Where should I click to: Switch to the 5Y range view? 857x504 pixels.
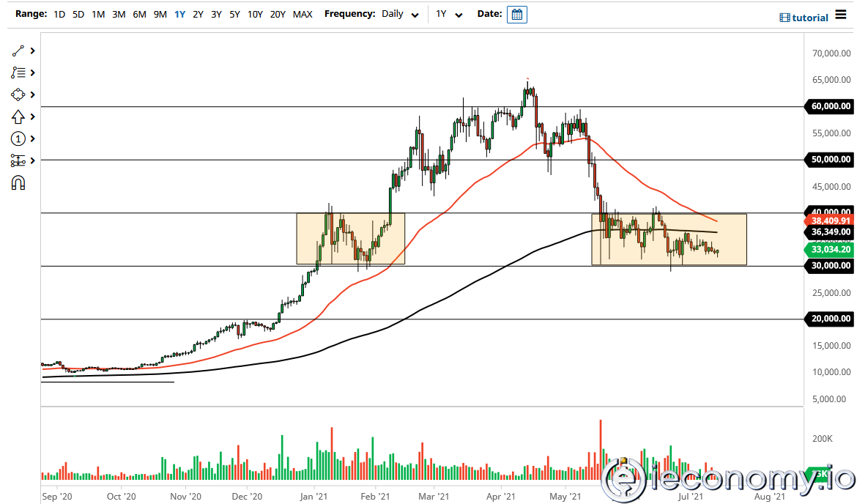[234, 14]
